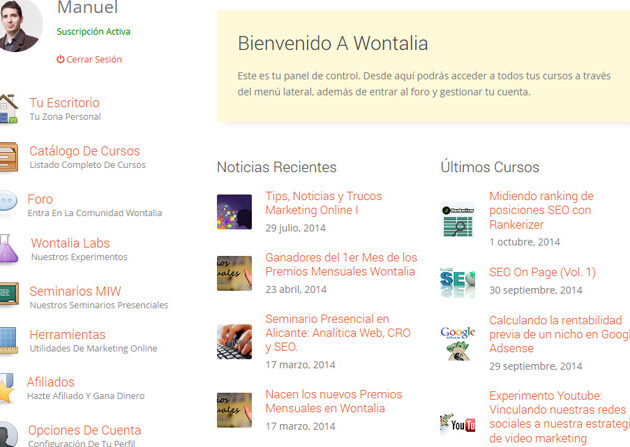Screen dimensions: 630x447
Task: Go to Catálogo De Cursos
Action: click(x=84, y=151)
